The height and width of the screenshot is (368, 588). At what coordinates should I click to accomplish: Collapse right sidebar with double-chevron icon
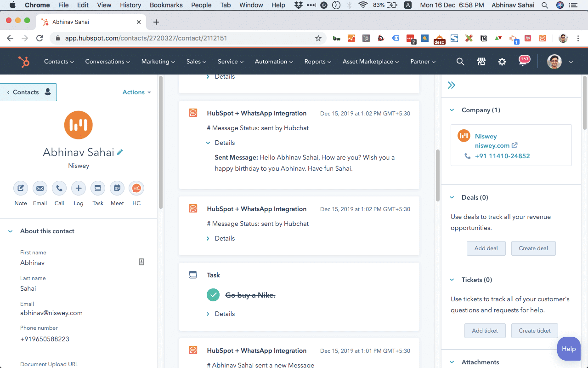(452, 85)
